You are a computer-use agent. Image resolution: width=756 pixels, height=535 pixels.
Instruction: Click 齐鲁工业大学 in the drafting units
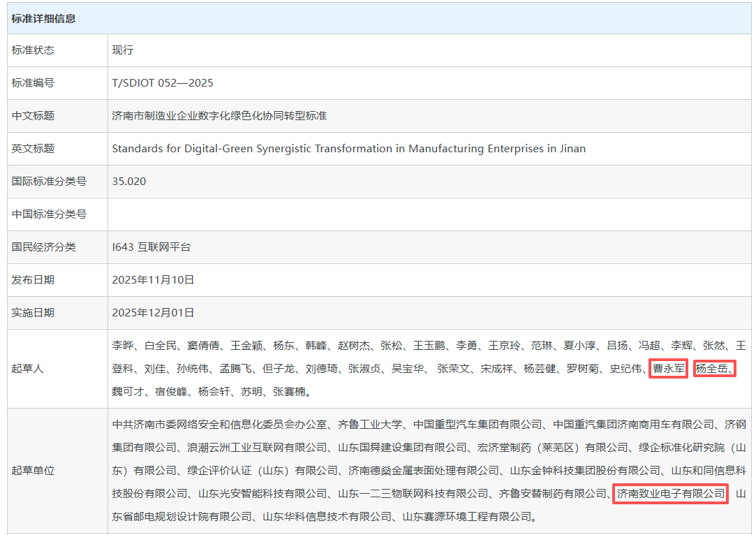pyautogui.click(x=370, y=425)
